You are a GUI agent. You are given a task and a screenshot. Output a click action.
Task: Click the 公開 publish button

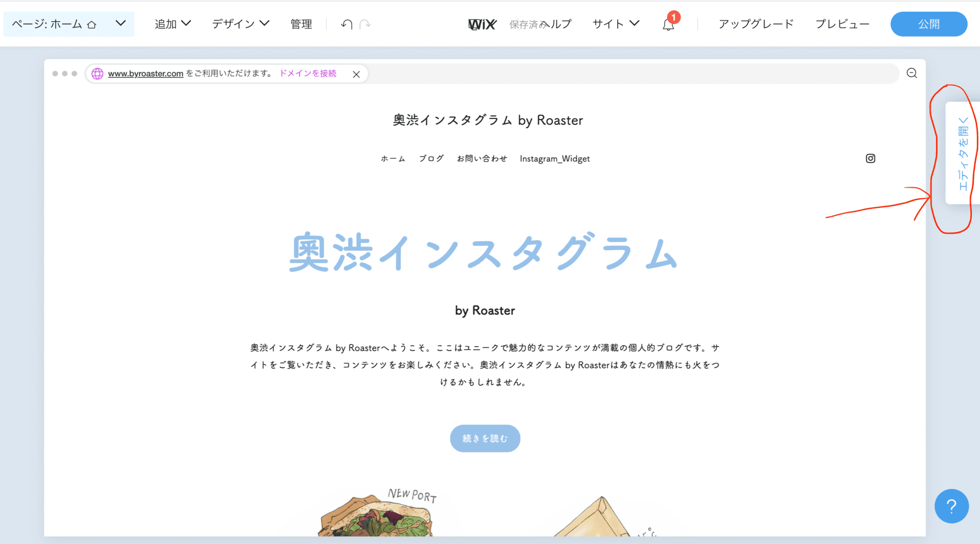coord(928,24)
